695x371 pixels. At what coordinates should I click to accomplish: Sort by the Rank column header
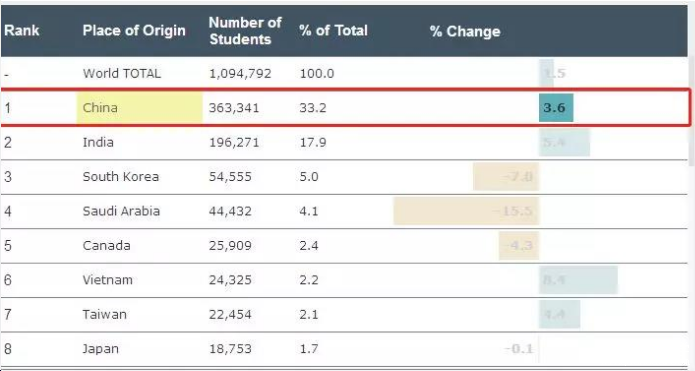[x=22, y=31]
